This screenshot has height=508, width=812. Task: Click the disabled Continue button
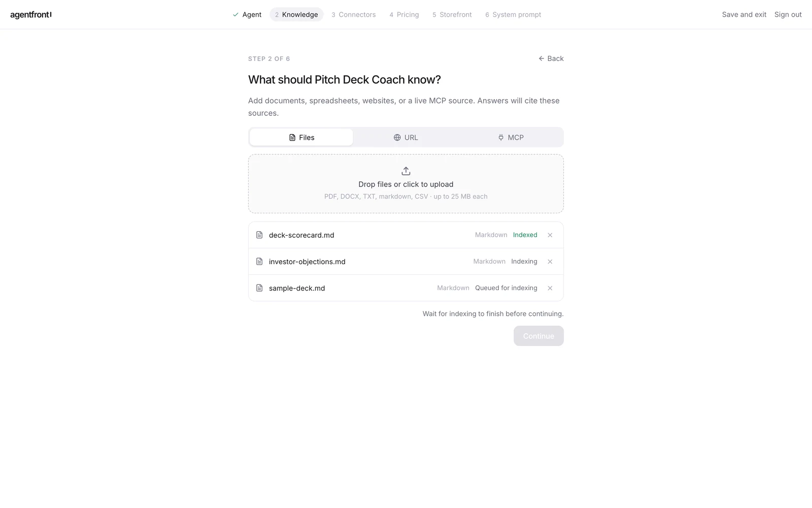538,336
